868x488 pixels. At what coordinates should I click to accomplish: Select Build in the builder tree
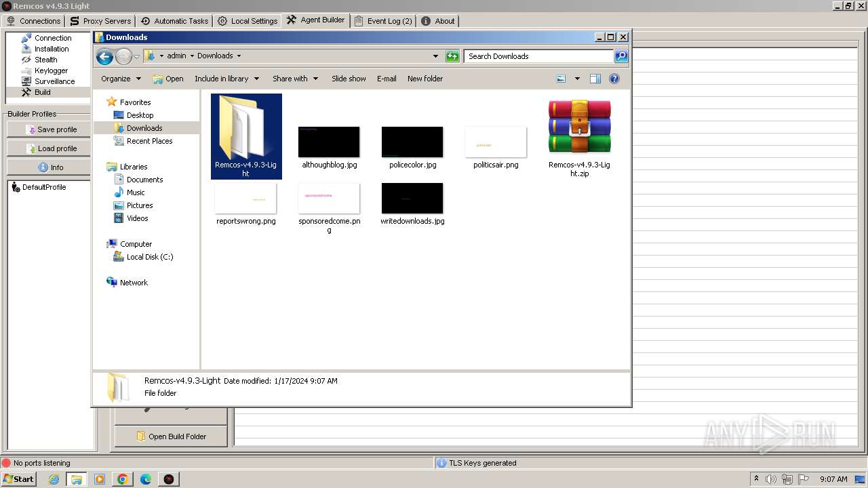(x=43, y=92)
